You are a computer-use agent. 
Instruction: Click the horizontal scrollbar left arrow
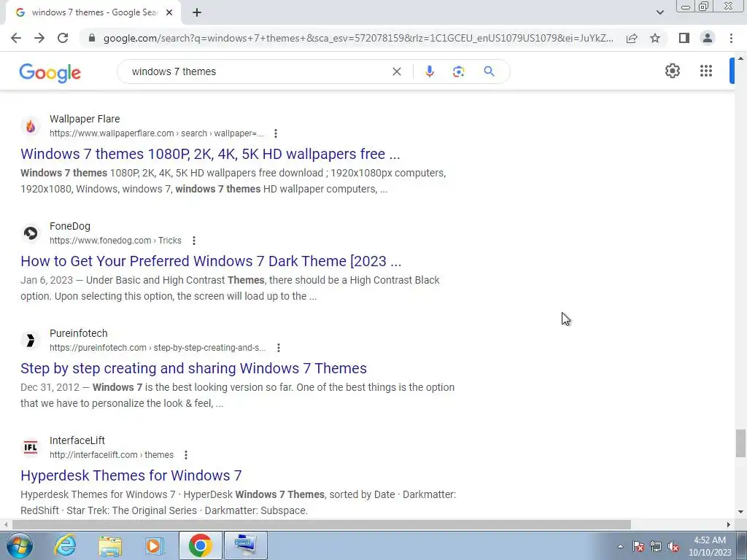tap(5, 524)
